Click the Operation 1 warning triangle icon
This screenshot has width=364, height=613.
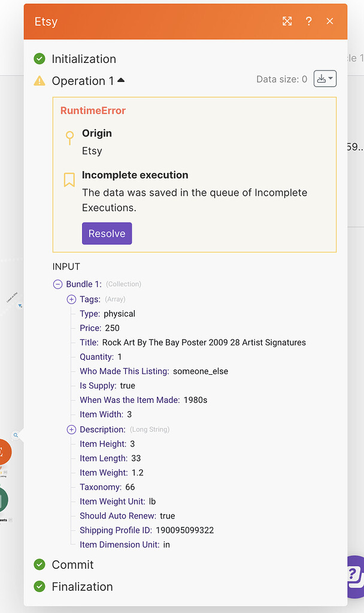(40, 81)
